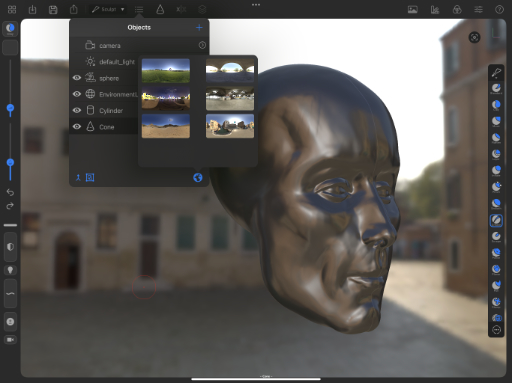Toggle the Objects list icon in top bar
The height and width of the screenshot is (383, 512).
click(139, 9)
